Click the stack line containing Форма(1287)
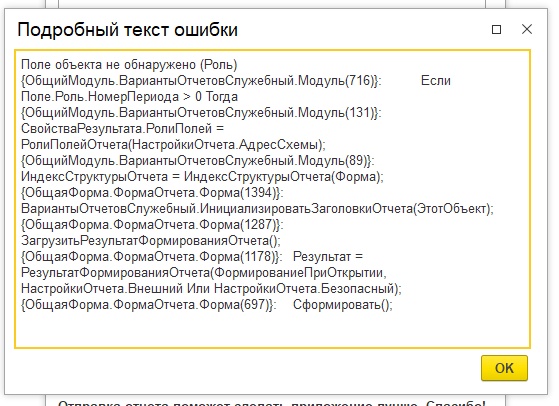 click(x=152, y=225)
